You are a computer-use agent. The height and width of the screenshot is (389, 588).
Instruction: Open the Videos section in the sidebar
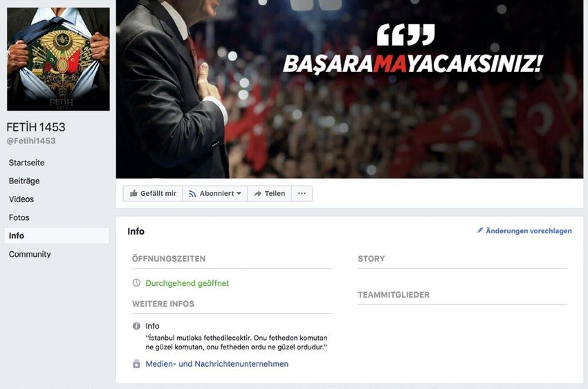(21, 199)
